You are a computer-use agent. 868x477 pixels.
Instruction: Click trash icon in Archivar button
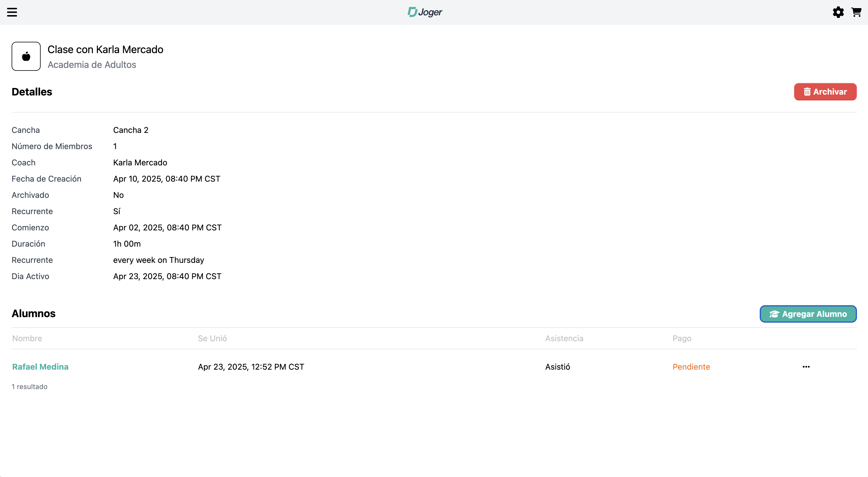807,92
